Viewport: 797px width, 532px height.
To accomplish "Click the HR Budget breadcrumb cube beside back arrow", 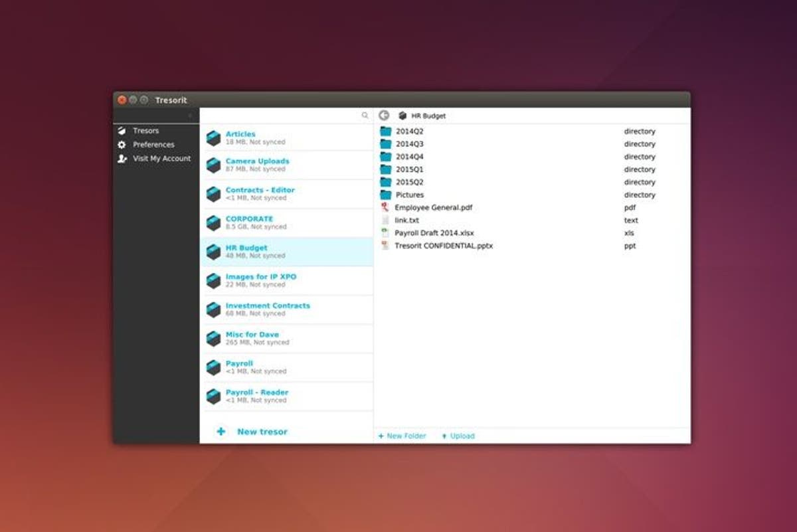I will (402, 116).
